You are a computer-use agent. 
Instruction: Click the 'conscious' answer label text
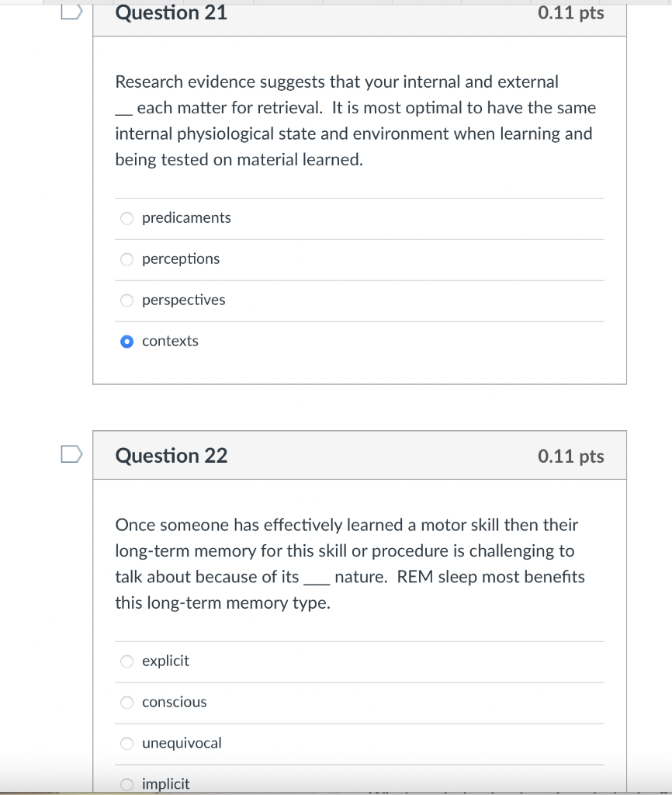(175, 703)
